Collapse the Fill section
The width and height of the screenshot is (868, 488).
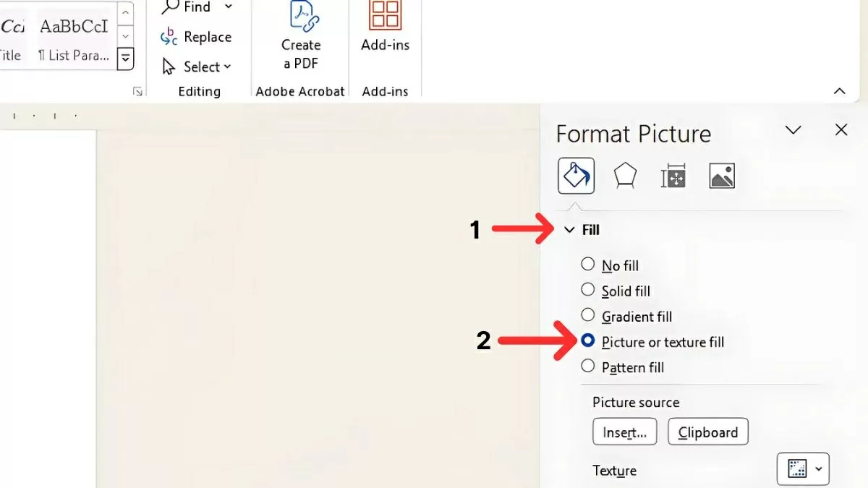(569, 229)
